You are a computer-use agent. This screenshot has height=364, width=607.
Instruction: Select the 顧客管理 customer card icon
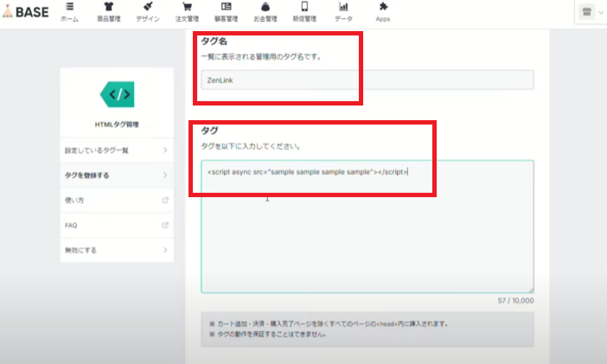(227, 9)
